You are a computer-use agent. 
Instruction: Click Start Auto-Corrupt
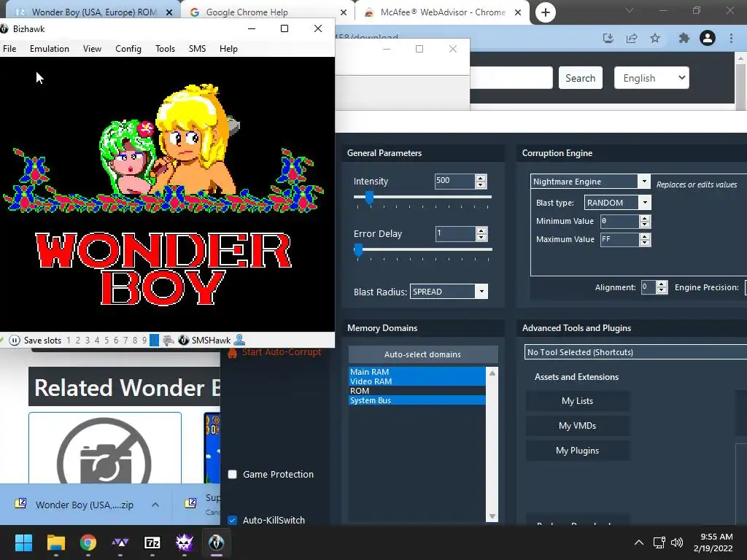tap(275, 352)
